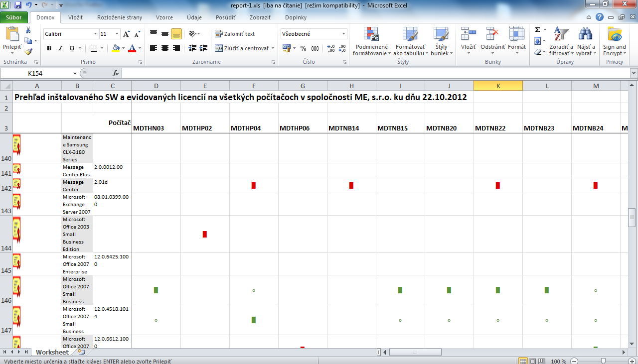Toggle underline formatting

click(x=72, y=48)
